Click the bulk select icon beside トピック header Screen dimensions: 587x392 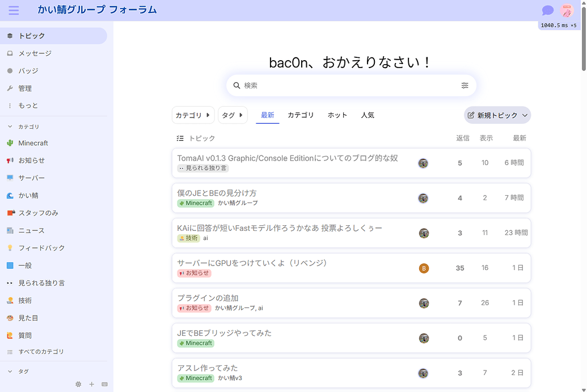pos(180,138)
